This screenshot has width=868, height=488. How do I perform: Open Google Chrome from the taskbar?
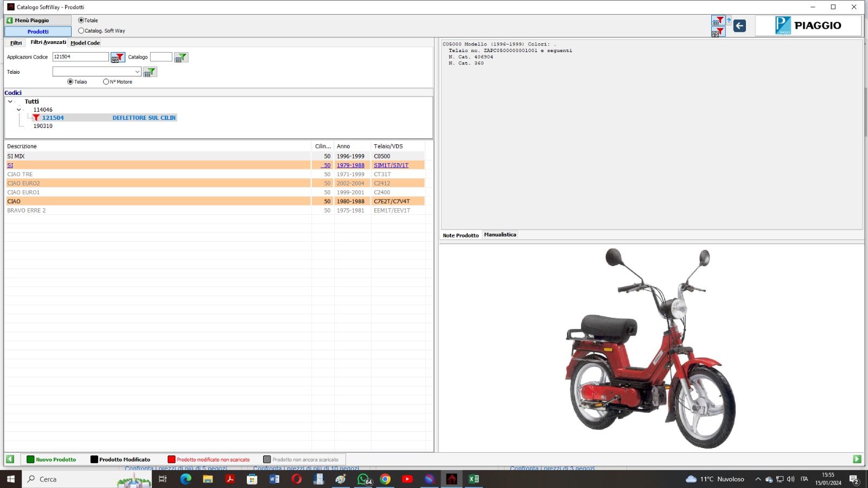[x=385, y=479]
